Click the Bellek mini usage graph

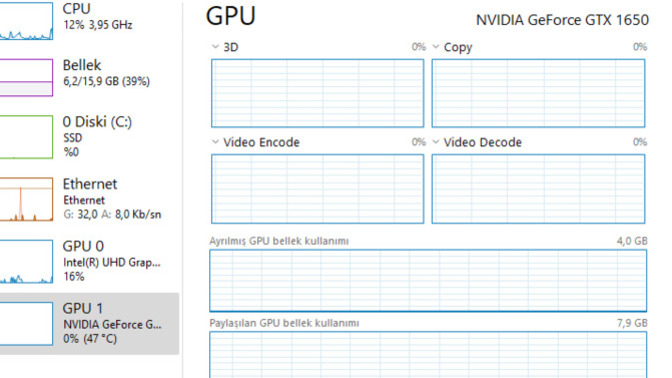27,77
